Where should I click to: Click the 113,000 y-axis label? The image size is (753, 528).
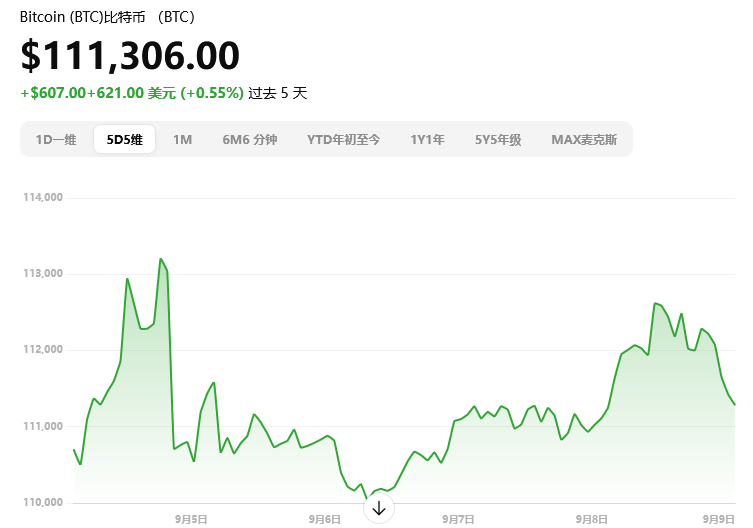(43, 273)
